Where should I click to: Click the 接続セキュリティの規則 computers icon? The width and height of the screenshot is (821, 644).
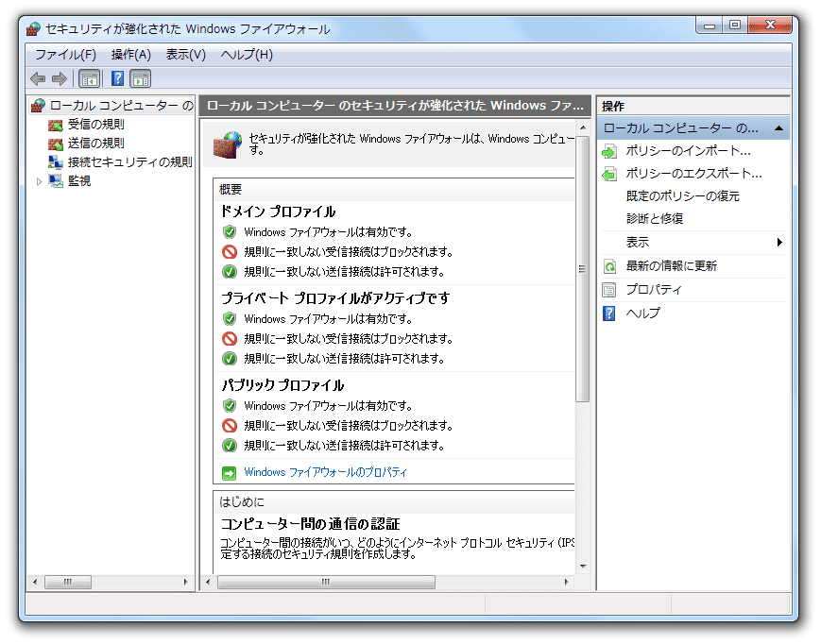pyautogui.click(x=56, y=162)
